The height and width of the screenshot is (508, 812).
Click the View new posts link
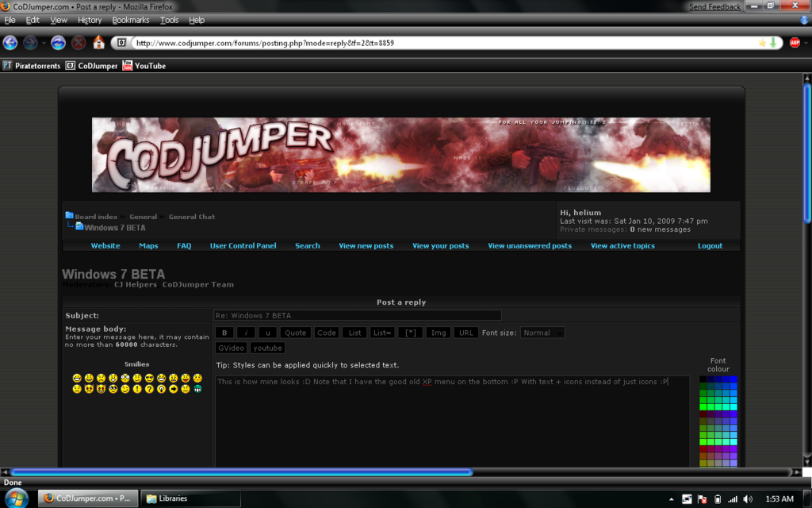366,246
